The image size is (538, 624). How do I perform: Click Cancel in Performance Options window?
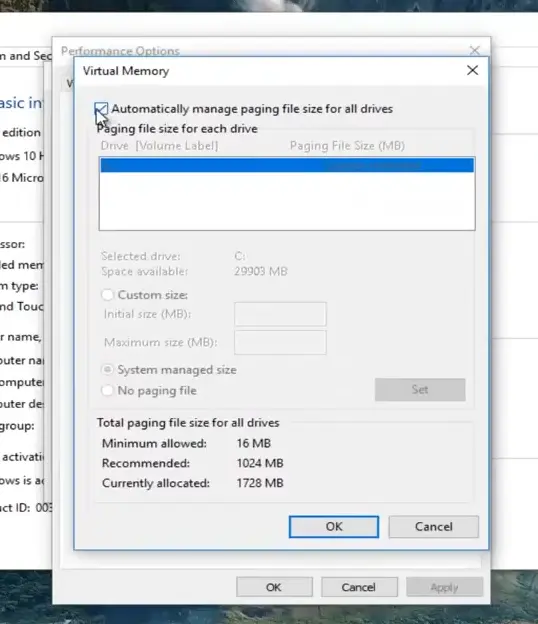[359, 587]
